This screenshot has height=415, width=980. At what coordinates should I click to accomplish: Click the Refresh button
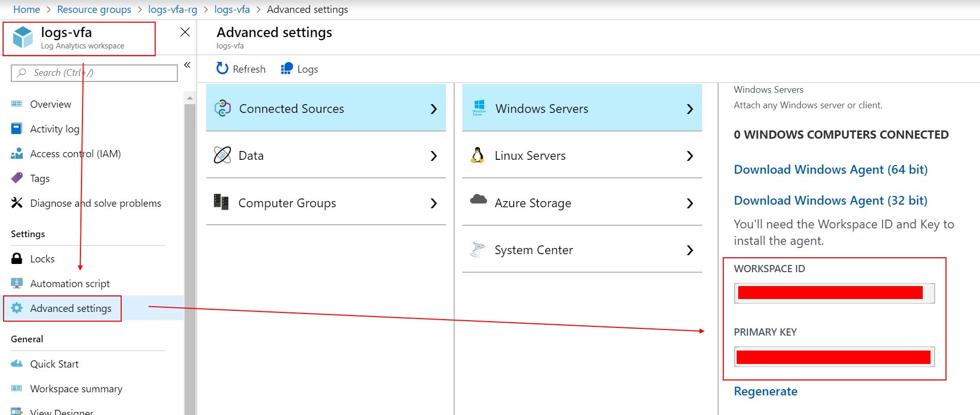[x=241, y=69]
